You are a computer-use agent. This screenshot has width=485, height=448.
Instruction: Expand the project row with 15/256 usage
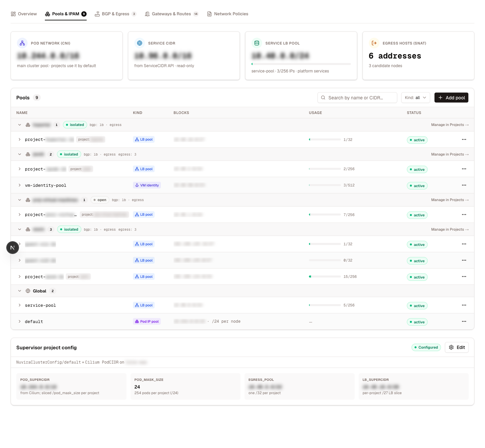point(20,277)
